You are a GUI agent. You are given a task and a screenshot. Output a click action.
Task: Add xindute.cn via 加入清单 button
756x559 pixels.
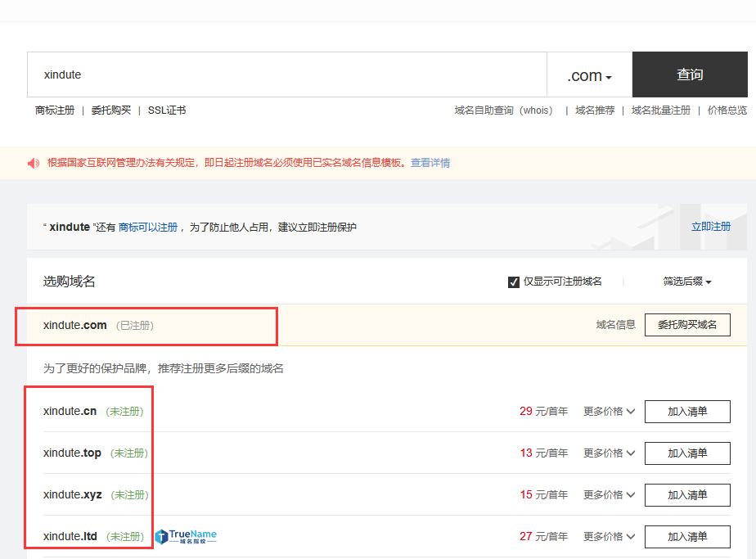tap(687, 411)
